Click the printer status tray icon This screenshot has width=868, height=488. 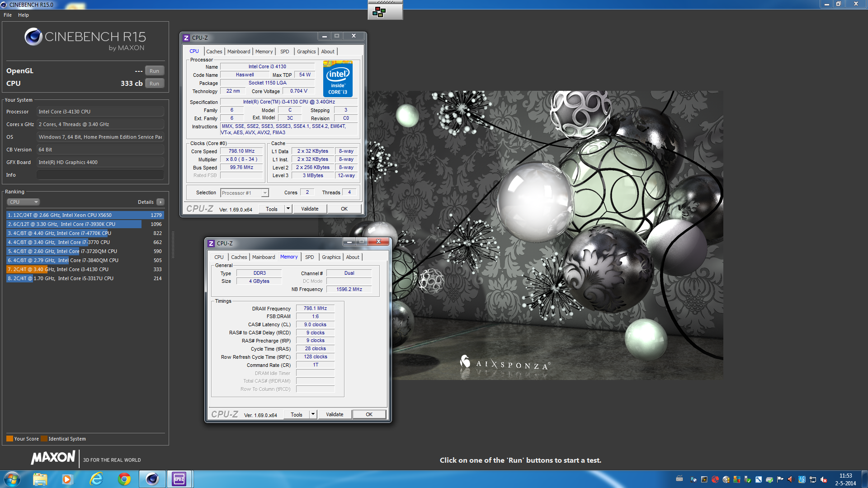[x=769, y=479]
